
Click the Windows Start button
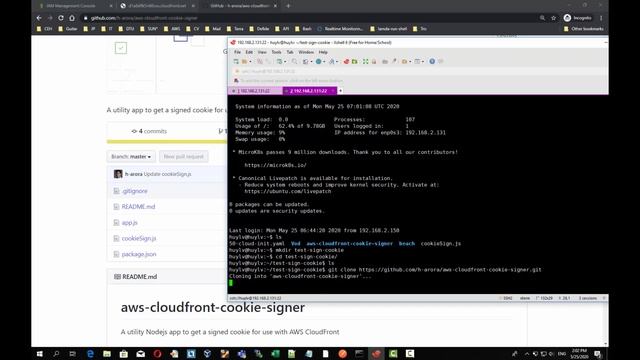pyautogui.click(x=40, y=354)
